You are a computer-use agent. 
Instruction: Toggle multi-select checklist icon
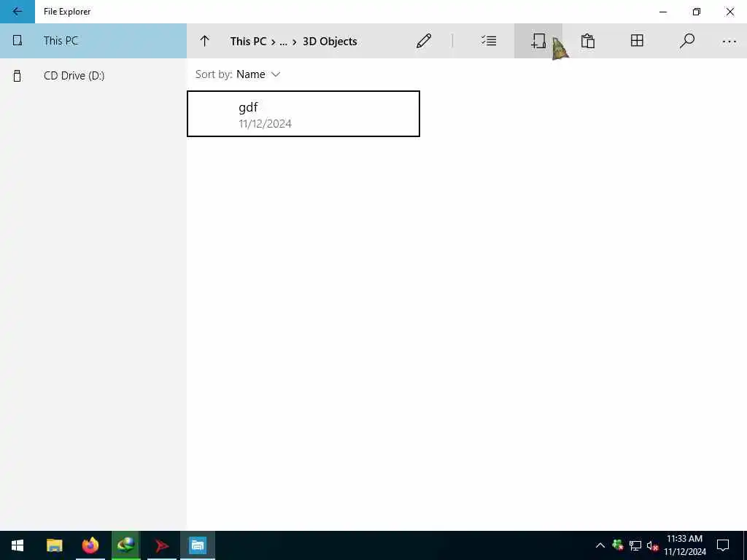pyautogui.click(x=489, y=41)
